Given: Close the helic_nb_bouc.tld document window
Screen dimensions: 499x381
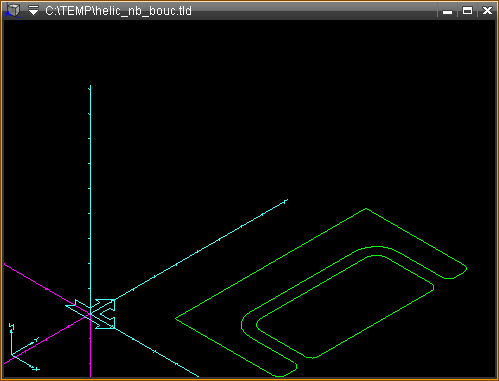Looking at the screenshot, I should click(x=487, y=11).
